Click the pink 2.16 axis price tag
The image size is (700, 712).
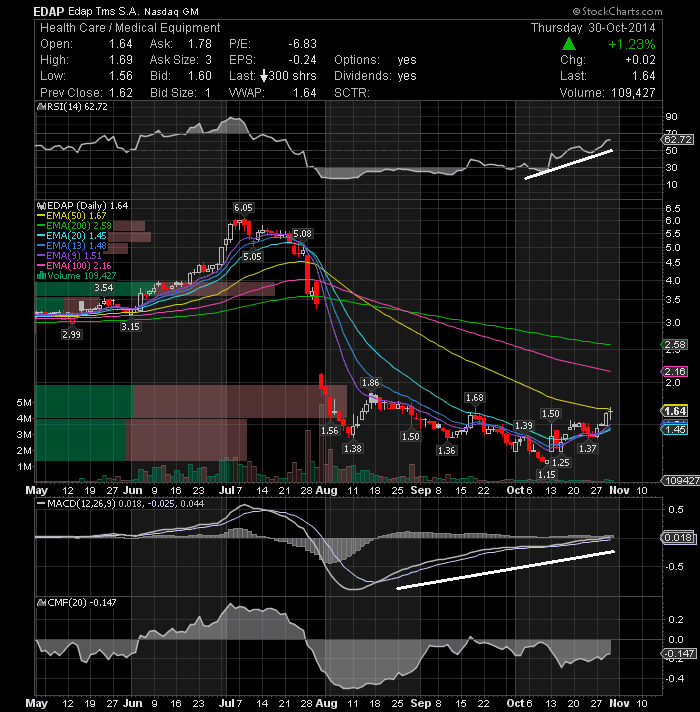675,371
